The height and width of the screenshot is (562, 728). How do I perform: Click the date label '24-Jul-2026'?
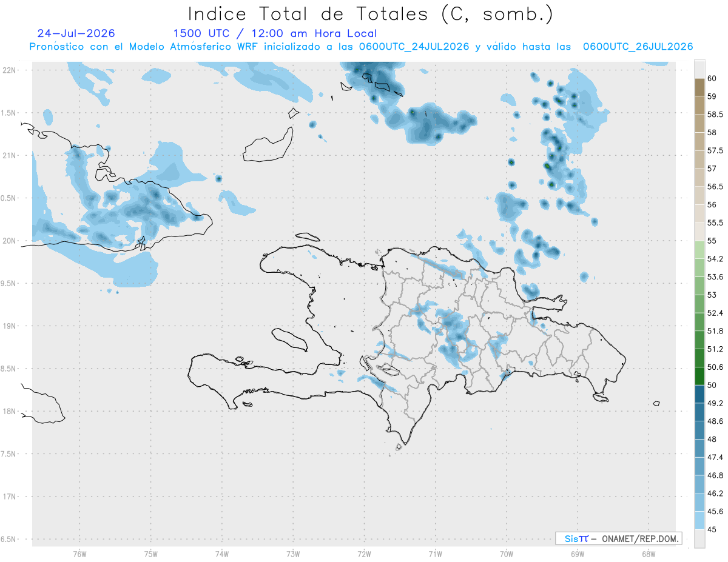coord(76,33)
